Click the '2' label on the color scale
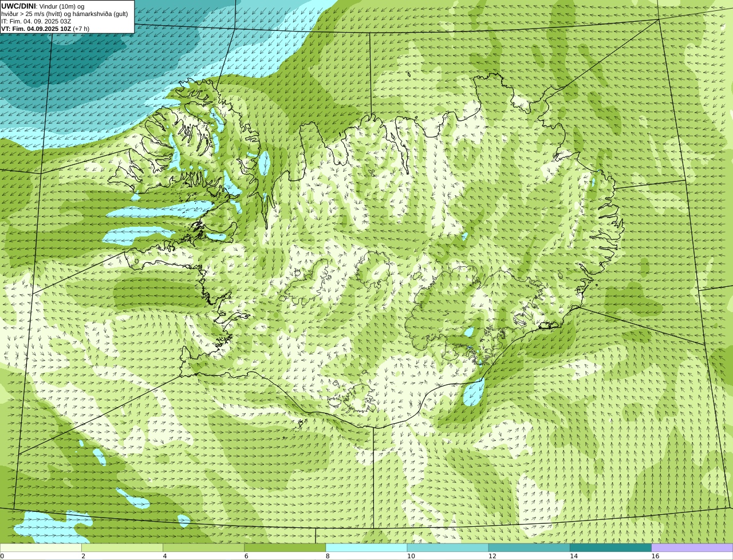Viewport: 733px width, 560px height. click(x=84, y=556)
